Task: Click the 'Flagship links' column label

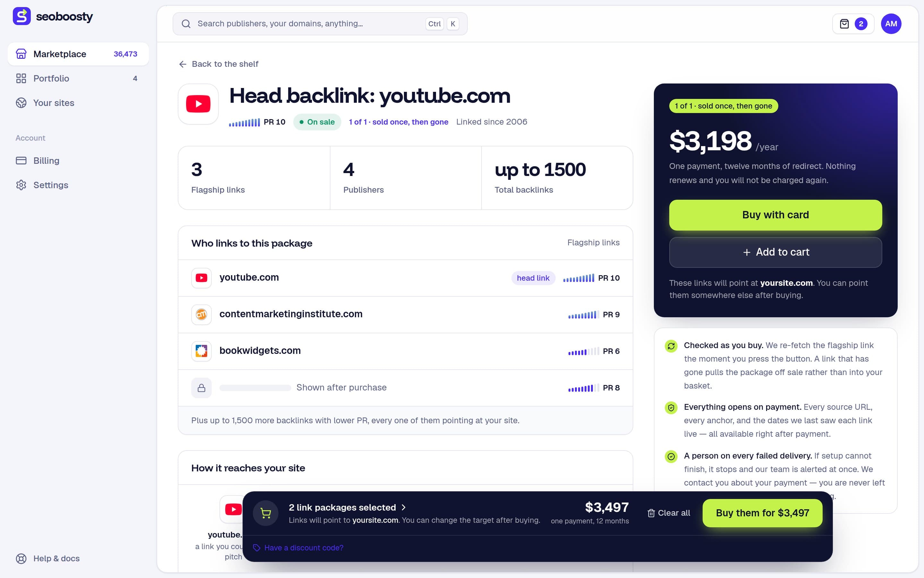Action: [x=593, y=243]
